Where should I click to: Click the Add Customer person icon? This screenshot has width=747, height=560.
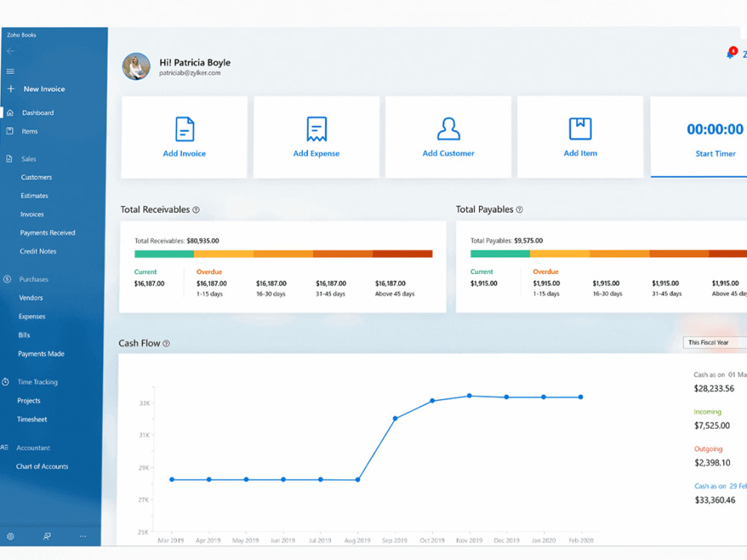click(449, 128)
